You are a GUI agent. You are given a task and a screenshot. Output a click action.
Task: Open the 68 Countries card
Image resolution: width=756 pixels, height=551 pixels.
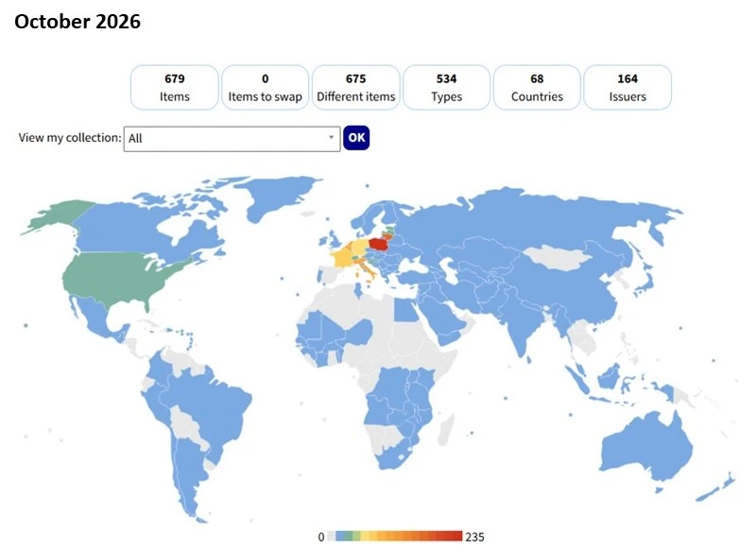click(537, 87)
